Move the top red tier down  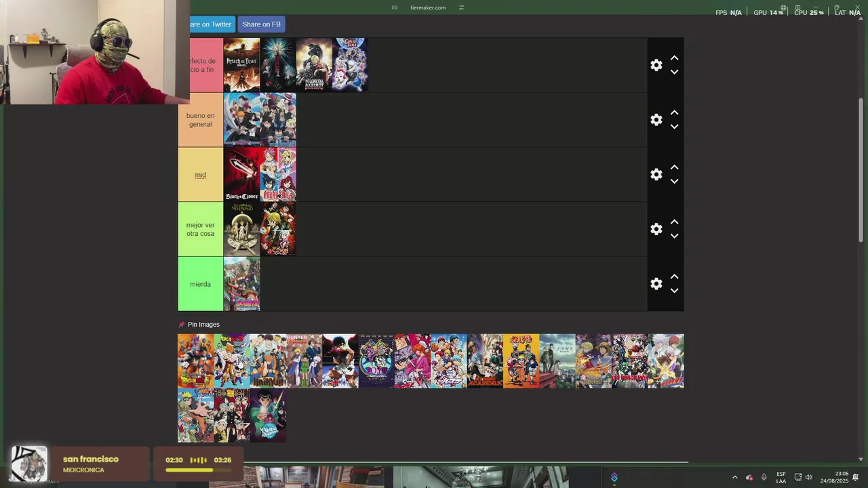pyautogui.click(x=674, y=72)
